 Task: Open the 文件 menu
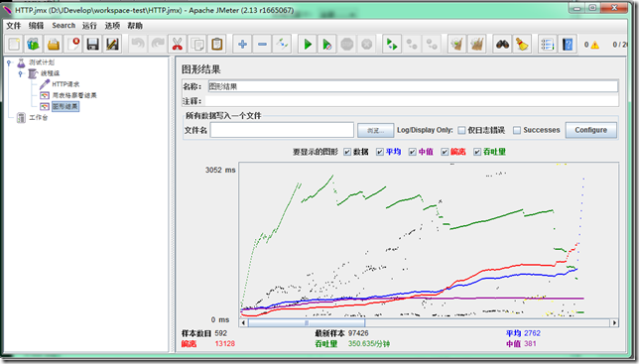pos(14,26)
